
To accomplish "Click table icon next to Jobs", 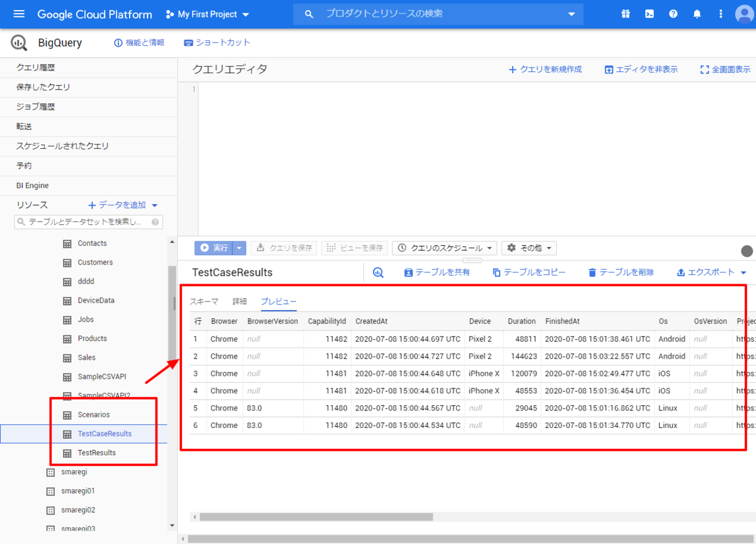I will click(x=67, y=320).
